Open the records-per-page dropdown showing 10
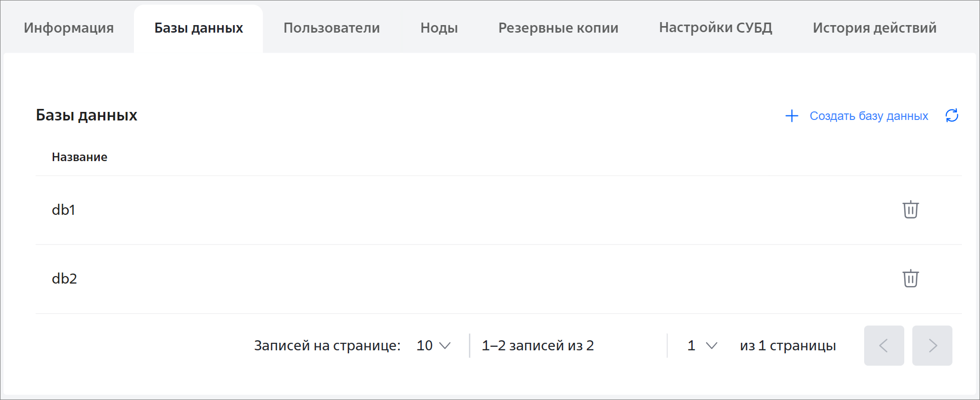This screenshot has width=980, height=400. (x=433, y=345)
